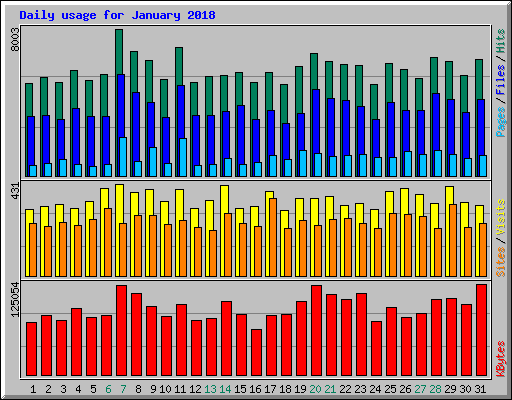The width and height of the screenshot is (512, 400).
Task: Click day label 9 on the x-axis
Action: pos(153,389)
